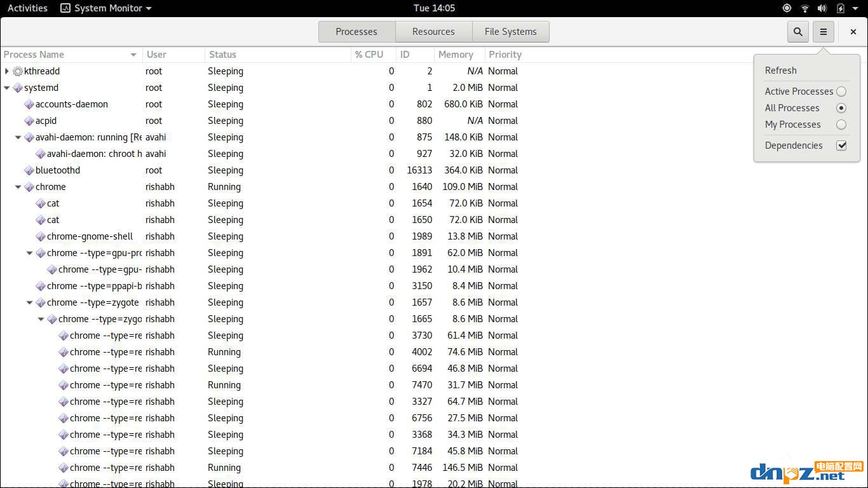Click the 680.0 KiB memory value

tap(463, 104)
